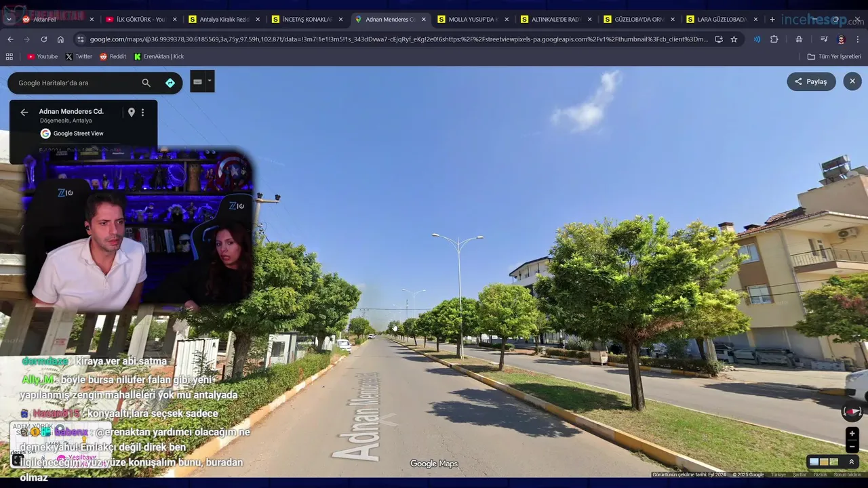This screenshot has height=488, width=868.
Task: Select the first thumbnail in the image strip
Action: click(x=814, y=462)
